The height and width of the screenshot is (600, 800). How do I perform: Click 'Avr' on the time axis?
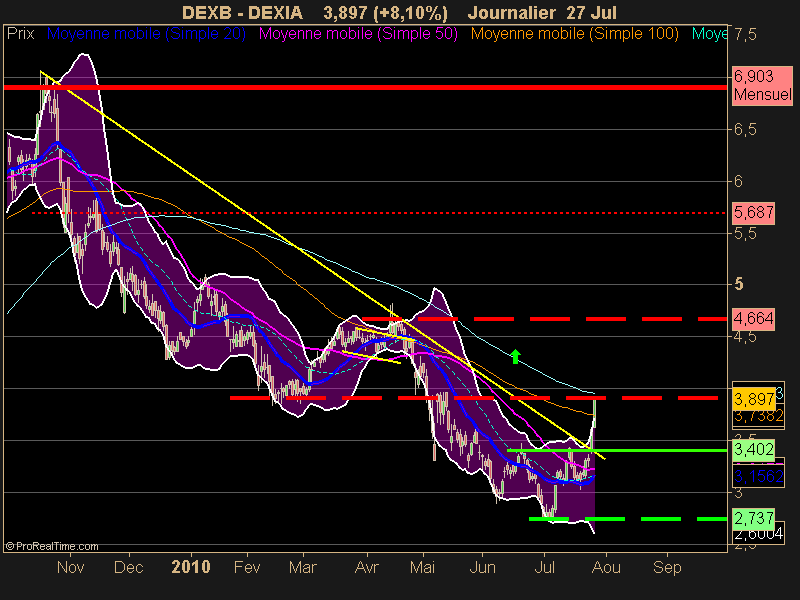point(366,567)
